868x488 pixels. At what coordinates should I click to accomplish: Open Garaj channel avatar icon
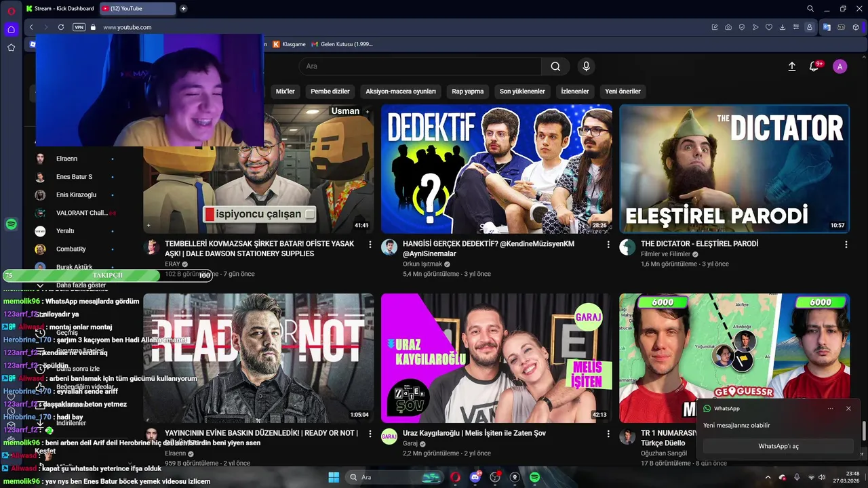(389, 436)
